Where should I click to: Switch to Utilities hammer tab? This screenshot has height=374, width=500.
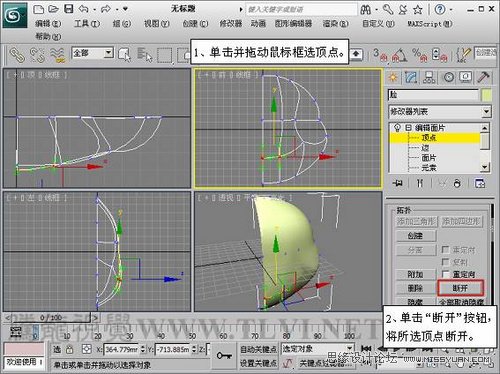483,77
